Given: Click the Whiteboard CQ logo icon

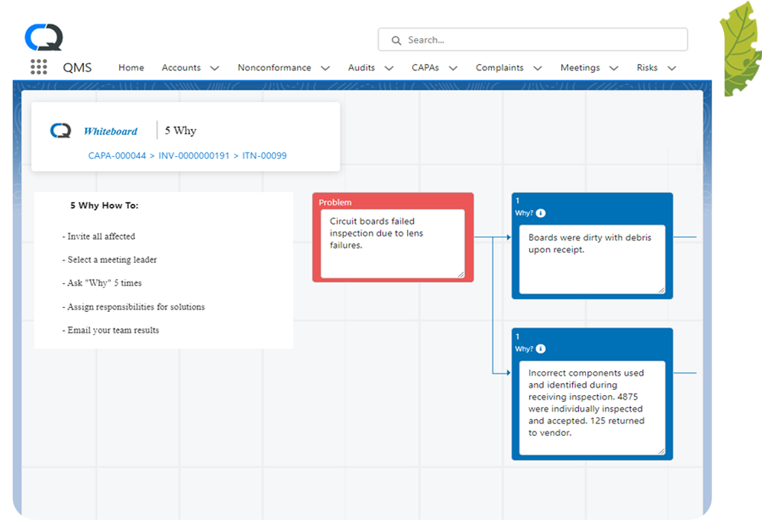Looking at the screenshot, I should click(60, 131).
